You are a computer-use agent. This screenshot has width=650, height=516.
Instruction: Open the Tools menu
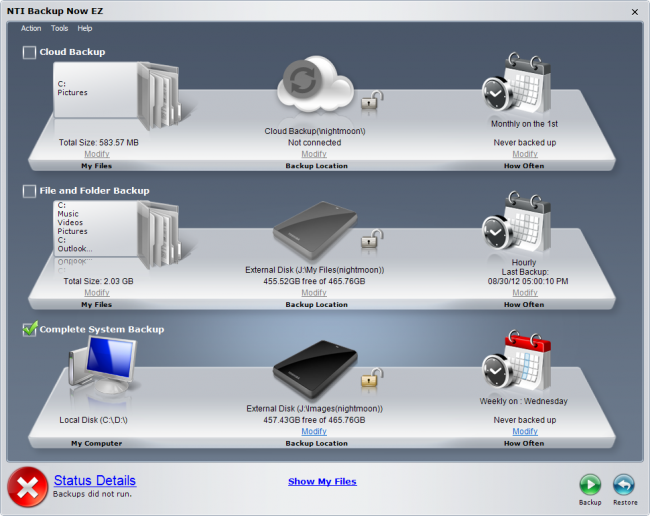(x=59, y=28)
